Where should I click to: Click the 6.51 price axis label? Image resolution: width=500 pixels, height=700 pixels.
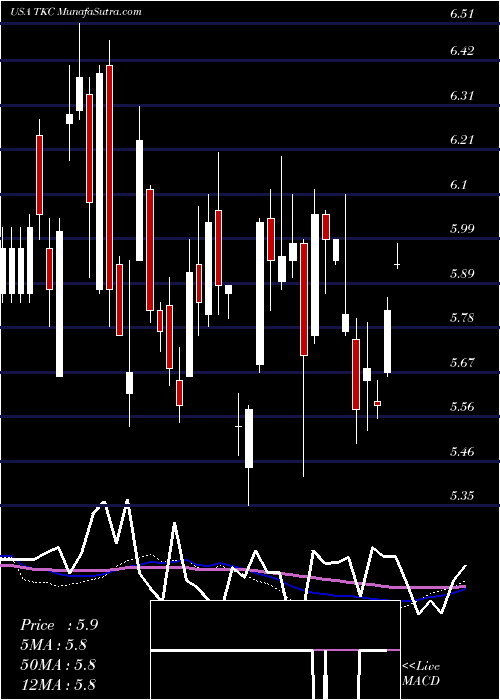point(462,14)
